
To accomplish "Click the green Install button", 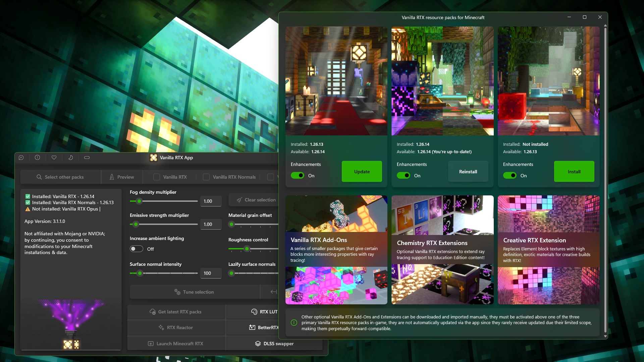I will click(574, 172).
